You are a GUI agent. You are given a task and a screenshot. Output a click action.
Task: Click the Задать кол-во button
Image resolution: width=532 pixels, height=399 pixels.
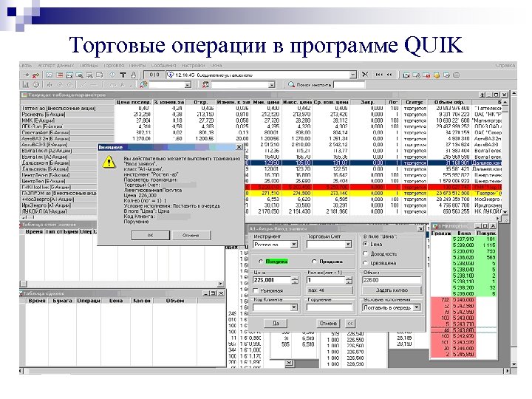tap(392, 290)
